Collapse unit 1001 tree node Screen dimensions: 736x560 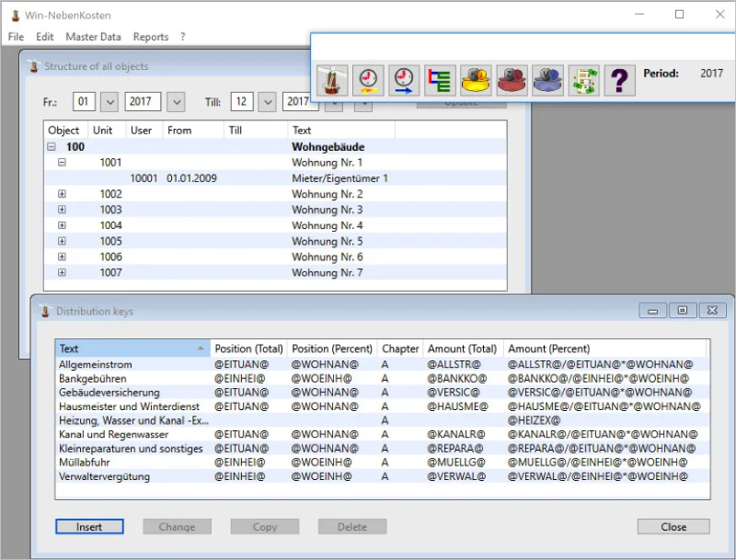click(63, 163)
